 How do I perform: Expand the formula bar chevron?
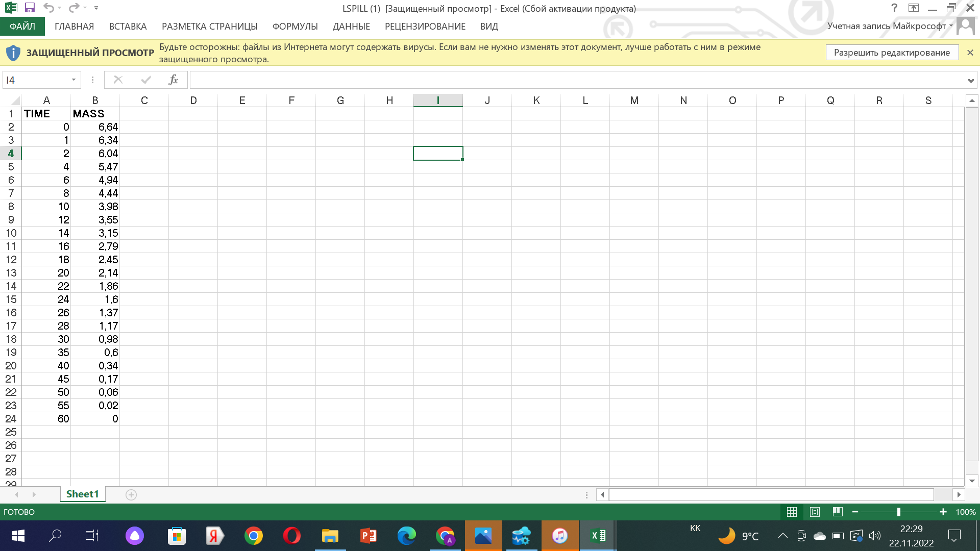[x=970, y=80]
